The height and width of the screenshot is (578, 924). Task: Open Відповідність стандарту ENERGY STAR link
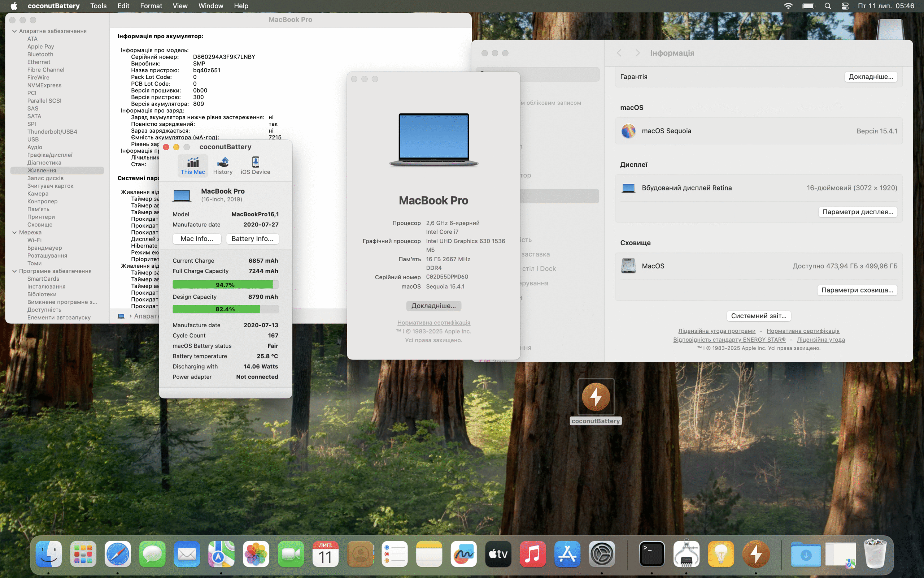[729, 340]
